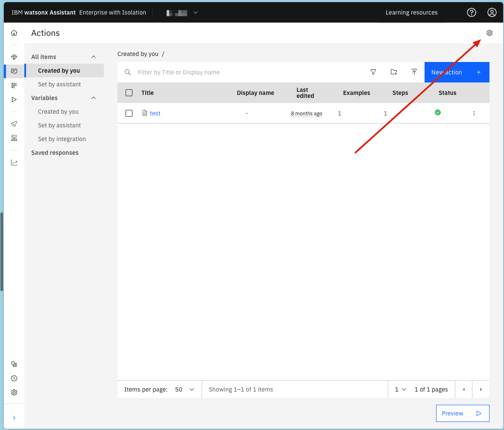Open overflow menu for test action
This screenshot has width=504, height=430.
pyautogui.click(x=474, y=113)
